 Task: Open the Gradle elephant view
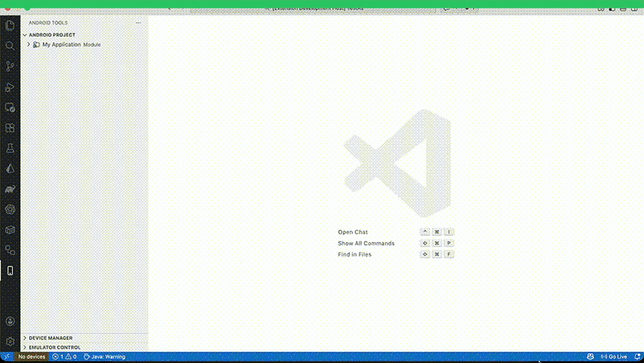(x=10, y=189)
